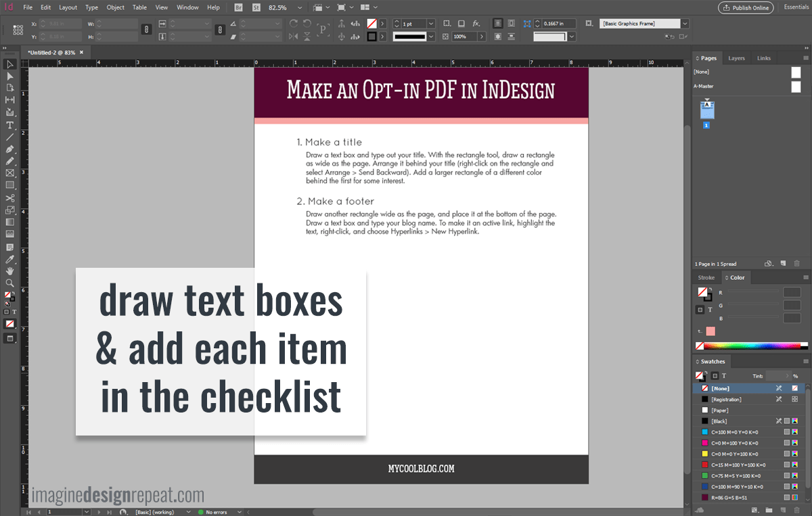
Task: Click the MYCOOLBLOG.COM footer text
Action: point(421,469)
